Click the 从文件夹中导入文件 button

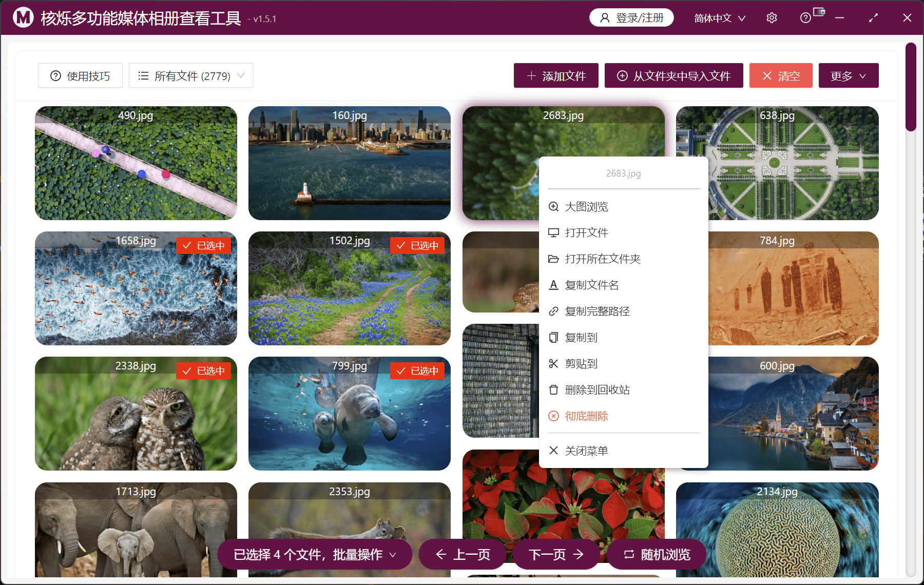click(x=673, y=76)
